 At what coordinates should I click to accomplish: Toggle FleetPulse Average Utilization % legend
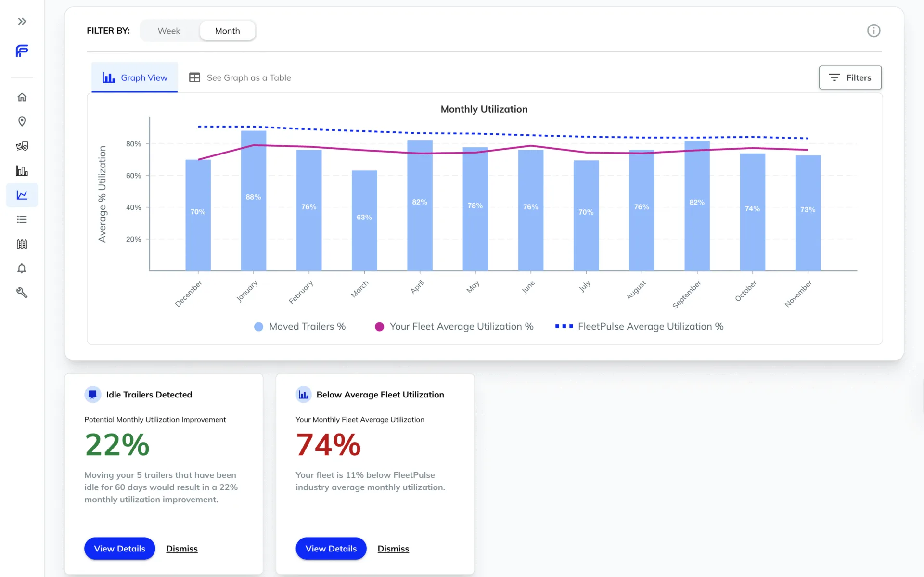tap(639, 327)
